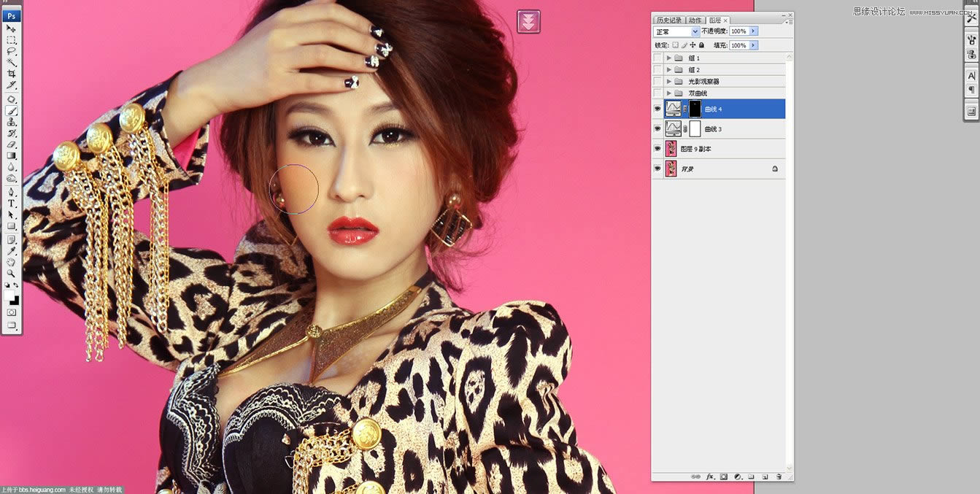980x494 pixels.
Task: Select the Path Selection tool
Action: pos(12,215)
